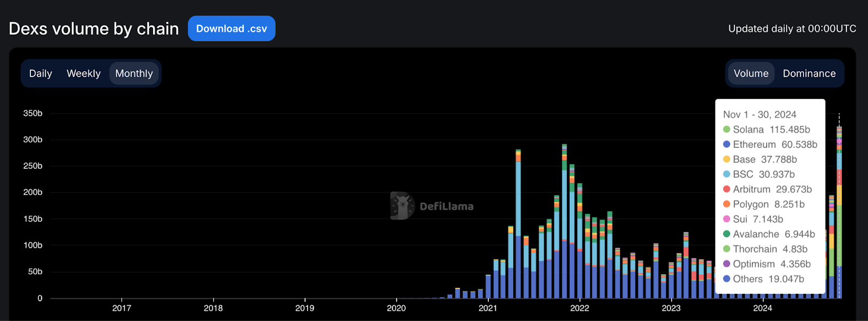Image resolution: width=868 pixels, height=321 pixels.
Task: Click the Optimism purple legend dot
Action: (x=726, y=264)
